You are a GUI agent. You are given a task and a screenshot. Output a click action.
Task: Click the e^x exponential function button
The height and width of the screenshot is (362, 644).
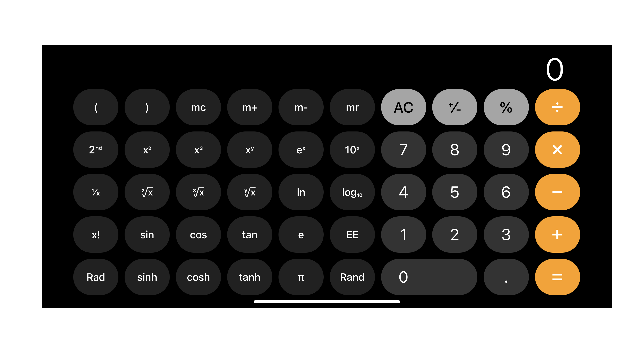pyautogui.click(x=301, y=149)
